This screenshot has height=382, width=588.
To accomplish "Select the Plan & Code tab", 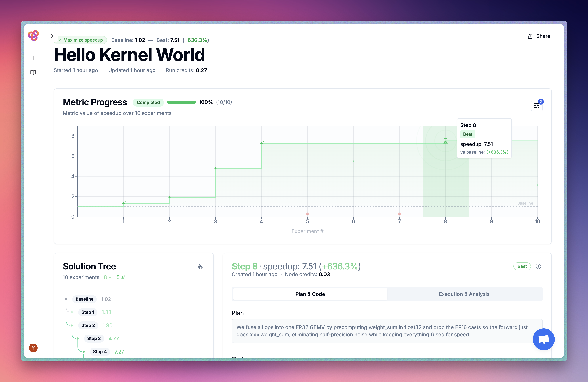I will click(x=310, y=294).
